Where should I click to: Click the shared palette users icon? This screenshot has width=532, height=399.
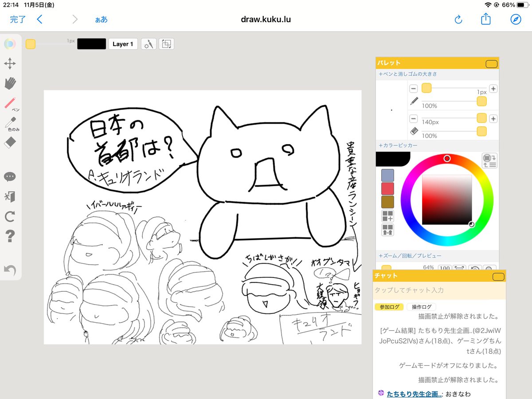(387, 230)
